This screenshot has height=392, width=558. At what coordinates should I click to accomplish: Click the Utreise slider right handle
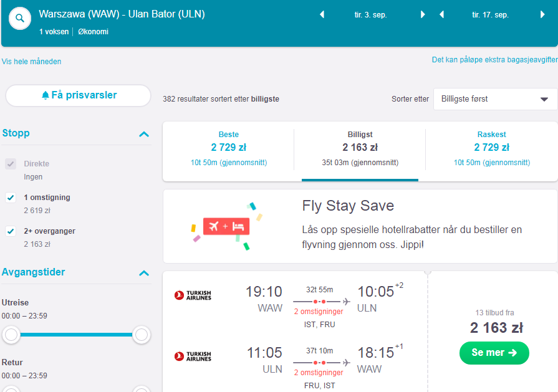(142, 335)
